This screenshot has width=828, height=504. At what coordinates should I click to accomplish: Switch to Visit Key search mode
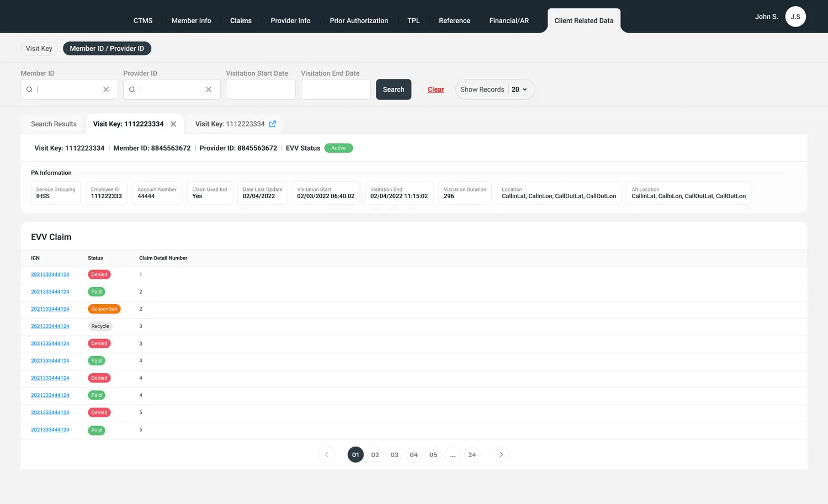coord(39,49)
